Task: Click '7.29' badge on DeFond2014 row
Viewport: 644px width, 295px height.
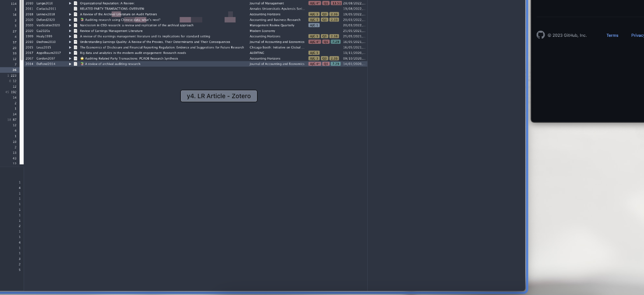Action: coord(336,64)
